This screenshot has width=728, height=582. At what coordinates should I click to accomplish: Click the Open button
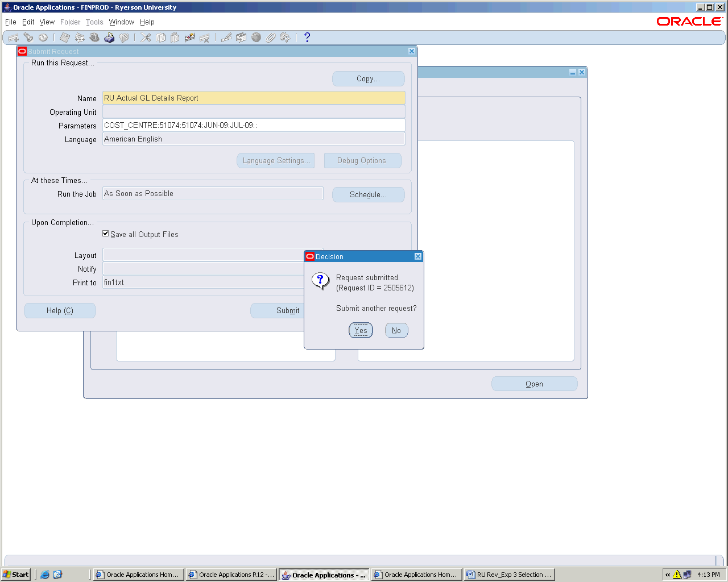[x=534, y=384]
